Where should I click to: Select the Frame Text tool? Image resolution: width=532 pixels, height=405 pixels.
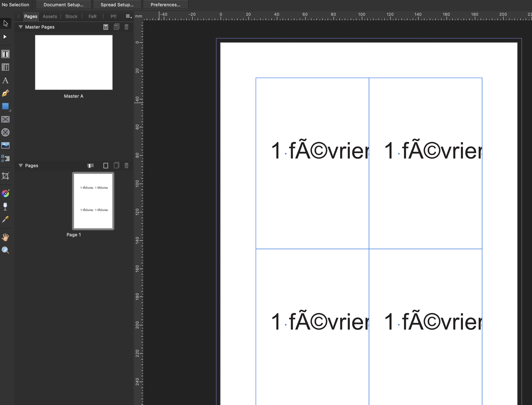(6, 54)
